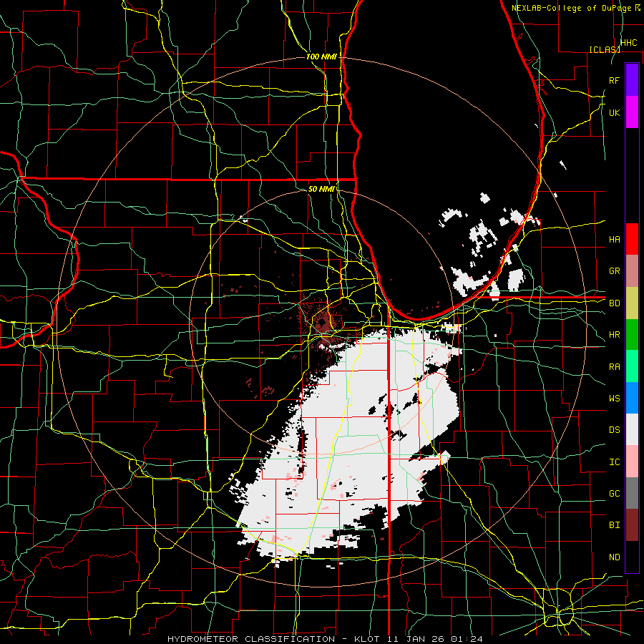Viewport: 644px width, 644px height.
Task: Click the IC legend label
Action: (614, 462)
